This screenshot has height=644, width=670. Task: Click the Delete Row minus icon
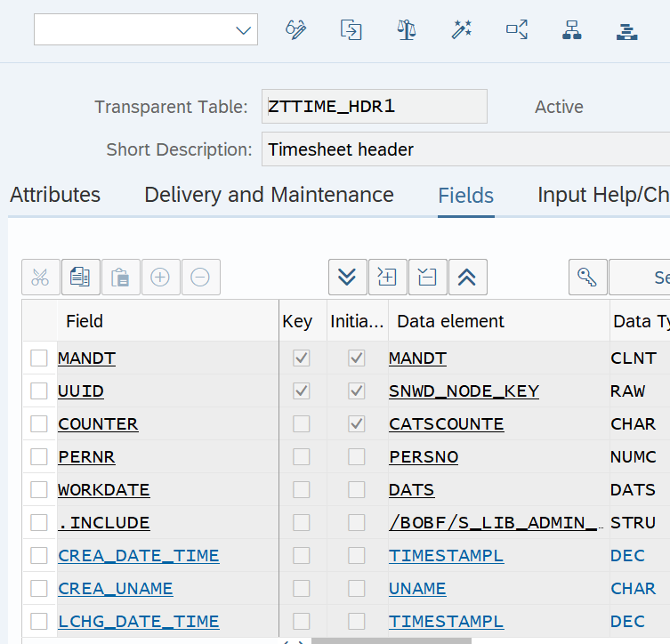pos(200,278)
